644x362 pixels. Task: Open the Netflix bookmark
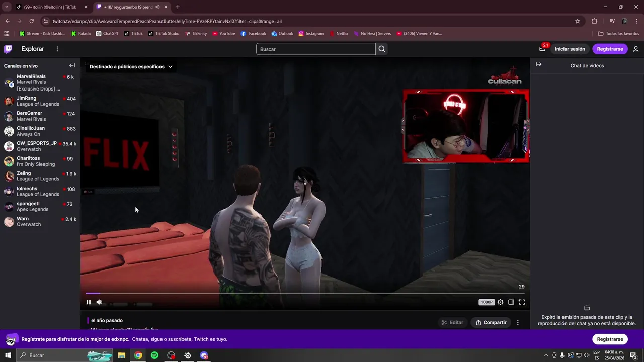tap(338, 34)
